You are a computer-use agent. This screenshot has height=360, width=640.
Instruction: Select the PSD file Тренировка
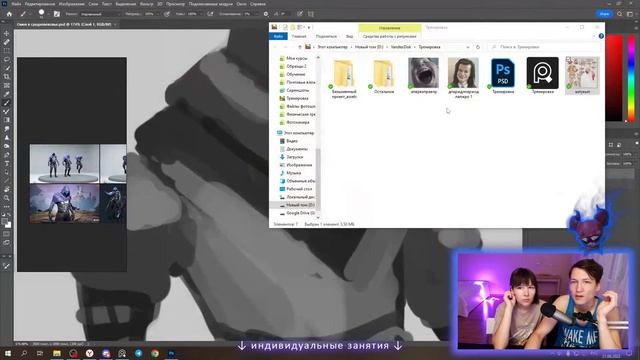[503, 76]
